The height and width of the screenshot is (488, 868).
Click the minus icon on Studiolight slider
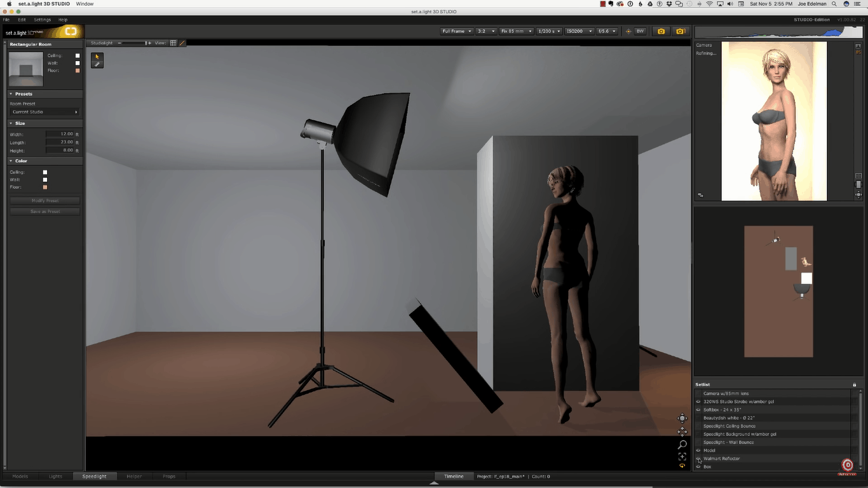click(119, 43)
